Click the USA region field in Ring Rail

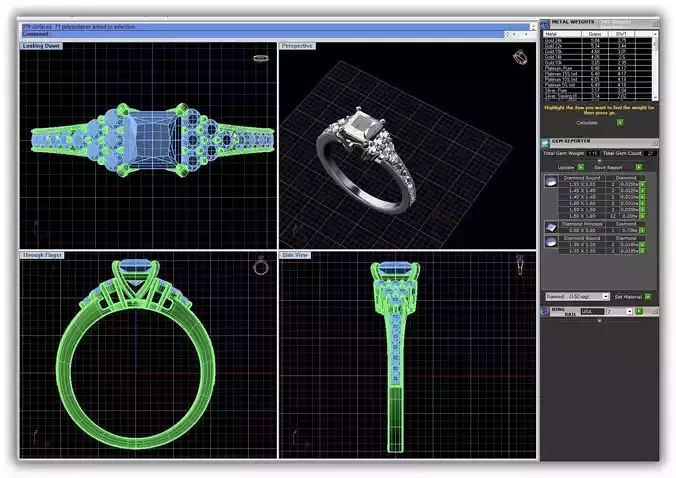pyautogui.click(x=592, y=311)
